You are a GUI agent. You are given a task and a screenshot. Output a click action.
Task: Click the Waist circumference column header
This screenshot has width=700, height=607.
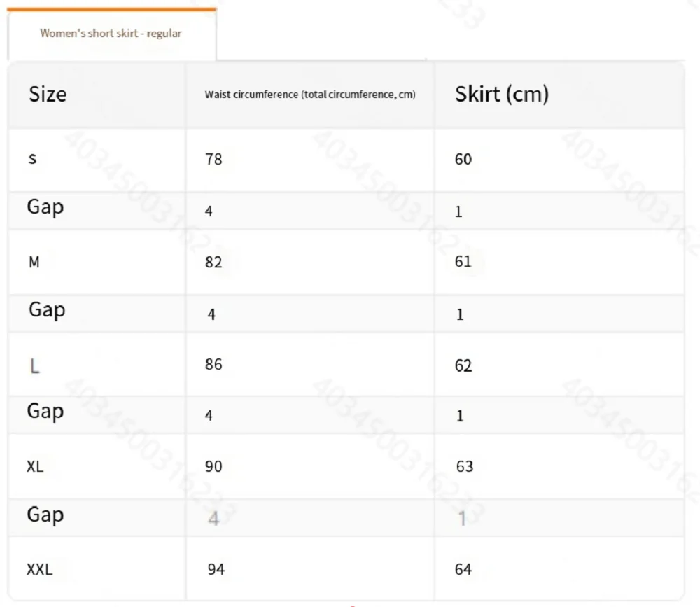310,95
